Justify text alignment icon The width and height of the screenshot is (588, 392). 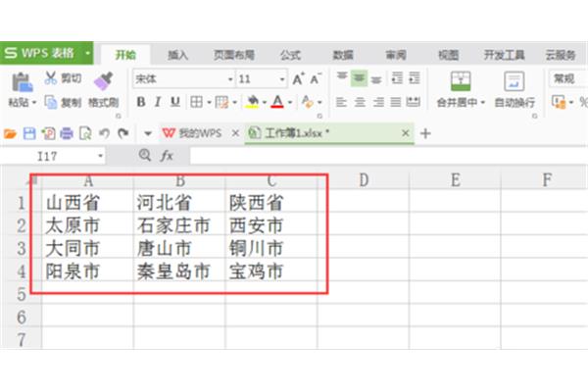[x=396, y=102]
